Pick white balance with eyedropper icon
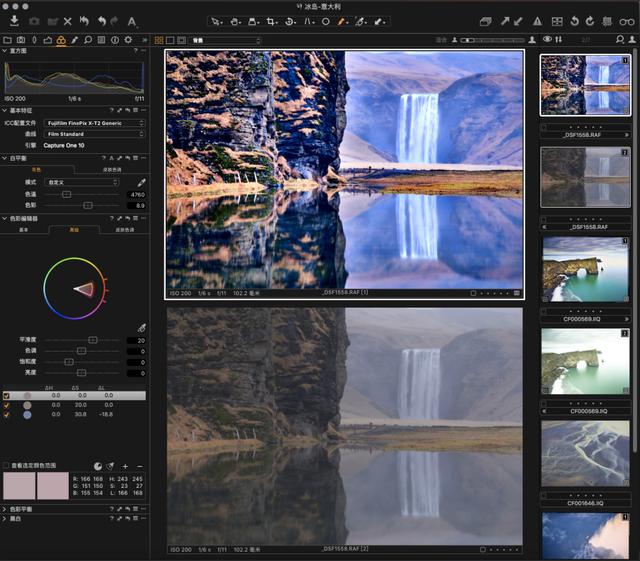This screenshot has width=640, height=561. pos(141,183)
